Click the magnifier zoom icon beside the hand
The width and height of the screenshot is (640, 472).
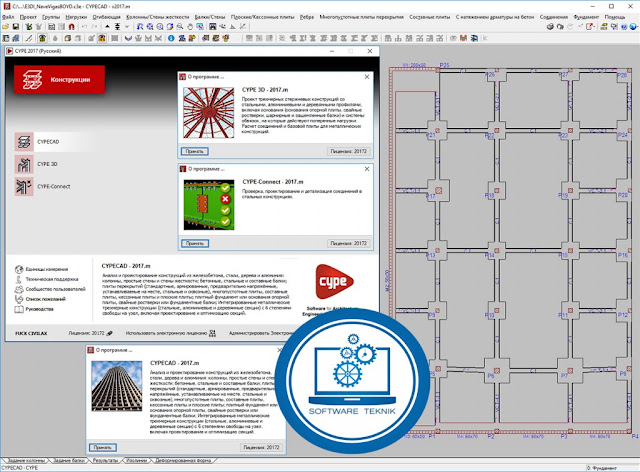coord(180,27)
